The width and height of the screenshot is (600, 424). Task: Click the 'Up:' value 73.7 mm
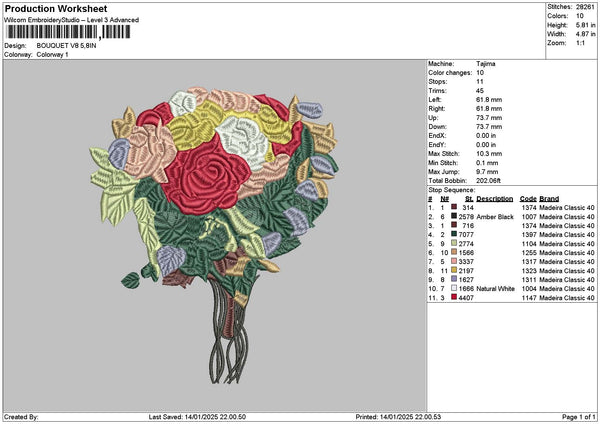click(x=489, y=118)
